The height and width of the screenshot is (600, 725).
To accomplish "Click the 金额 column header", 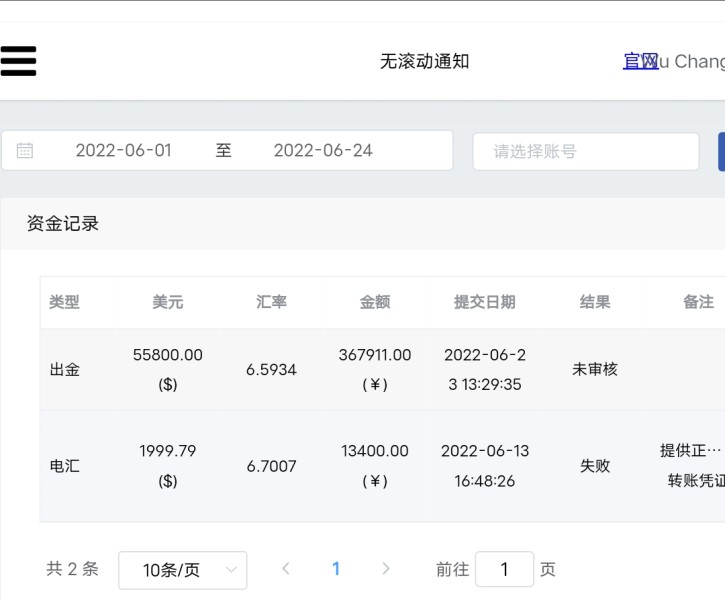I will tap(375, 302).
